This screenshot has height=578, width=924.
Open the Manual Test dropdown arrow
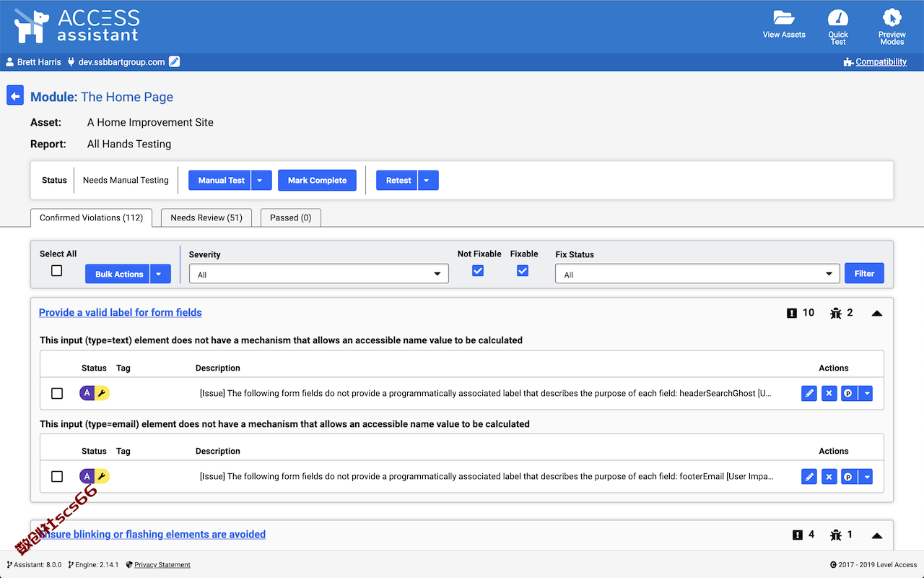[x=262, y=181]
